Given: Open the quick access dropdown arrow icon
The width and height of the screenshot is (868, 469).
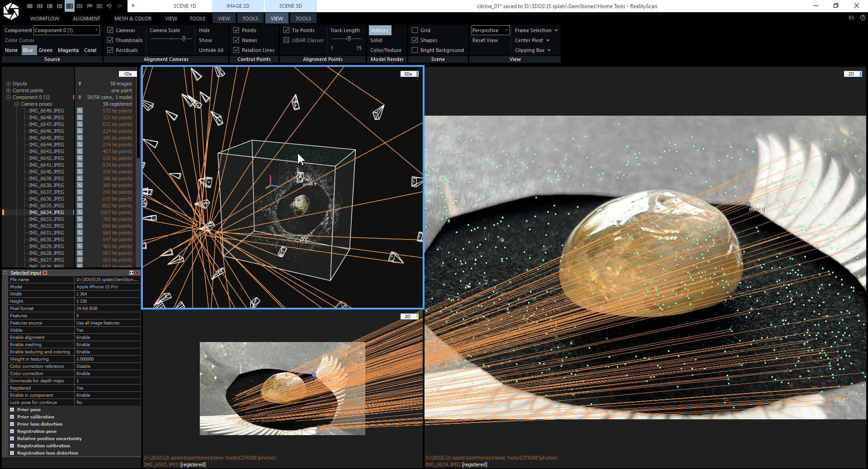Looking at the screenshot, I should pos(133,6).
